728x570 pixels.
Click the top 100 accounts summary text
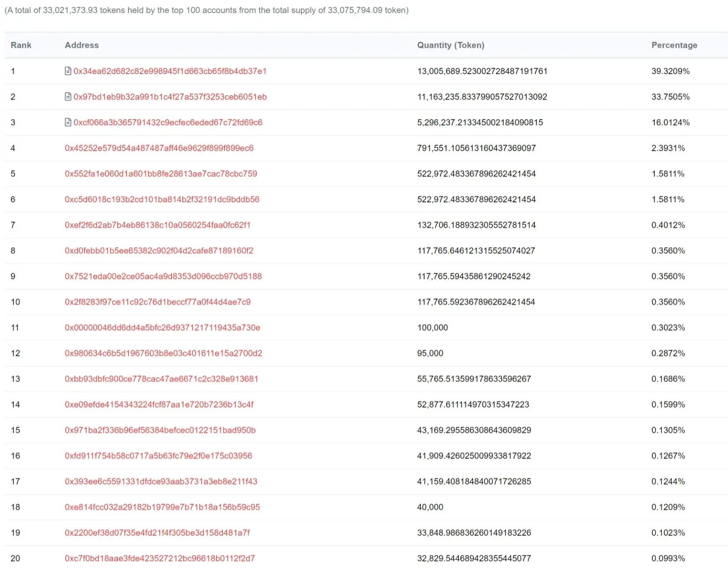tap(206, 10)
